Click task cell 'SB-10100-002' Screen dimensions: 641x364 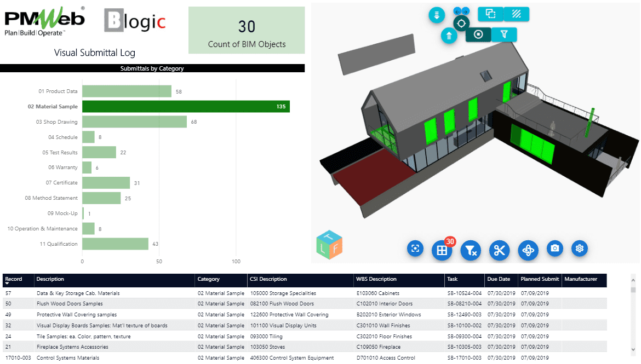pyautogui.click(x=465, y=326)
